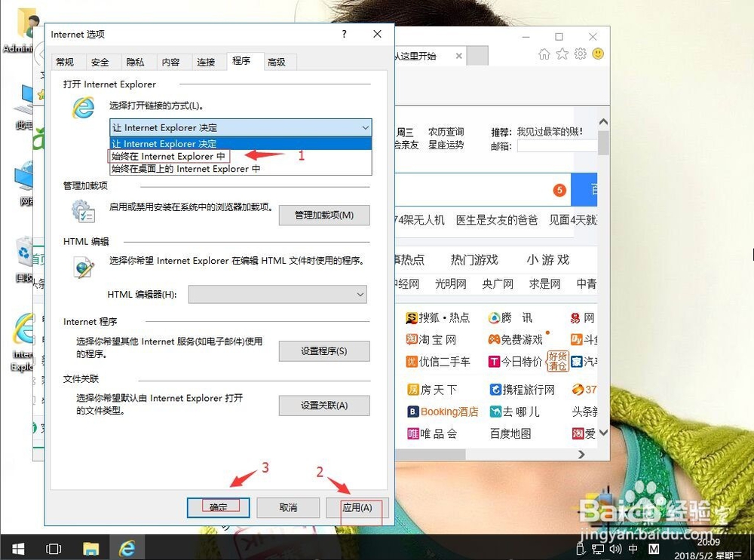
Task: Switch to the 高级 tab
Action: (278, 62)
